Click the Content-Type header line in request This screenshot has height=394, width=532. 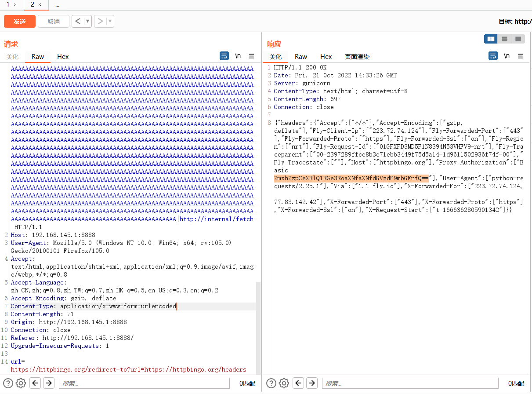point(94,306)
